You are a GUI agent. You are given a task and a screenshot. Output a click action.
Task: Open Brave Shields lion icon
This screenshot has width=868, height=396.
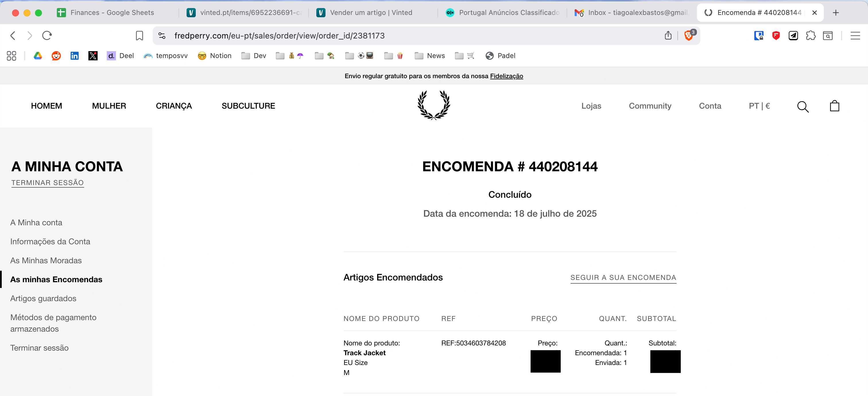[x=689, y=35]
